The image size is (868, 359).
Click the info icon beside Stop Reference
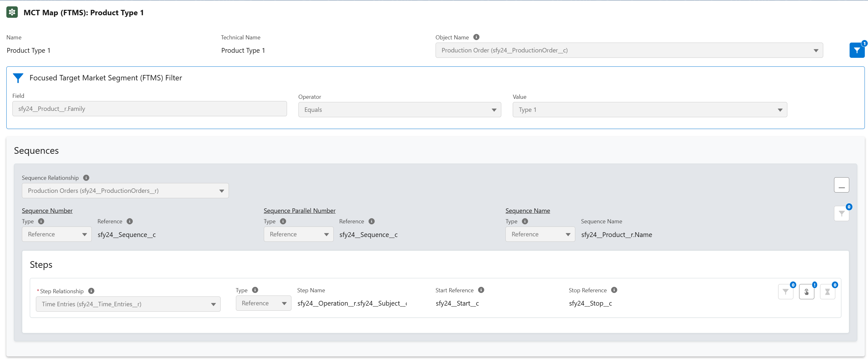(614, 290)
